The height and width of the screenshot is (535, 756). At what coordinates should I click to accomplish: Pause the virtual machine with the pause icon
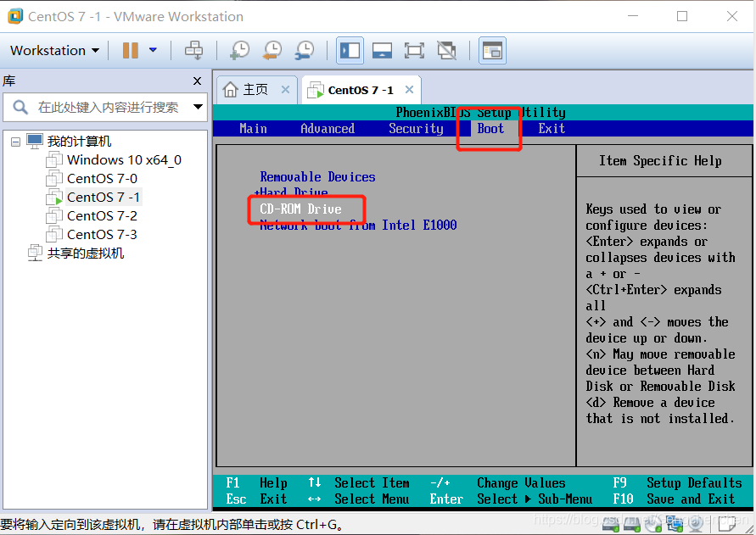(130, 50)
